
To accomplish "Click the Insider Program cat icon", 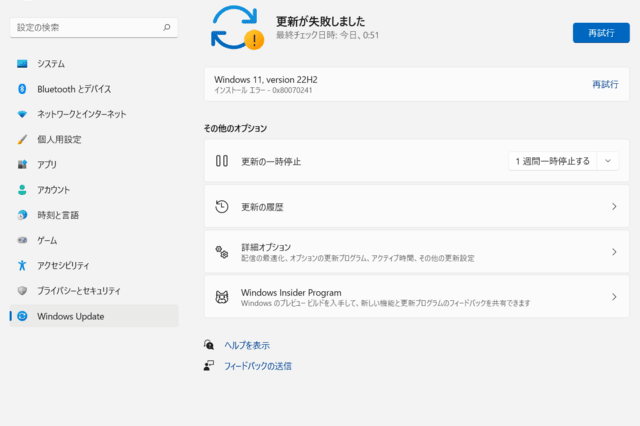I will [x=222, y=297].
